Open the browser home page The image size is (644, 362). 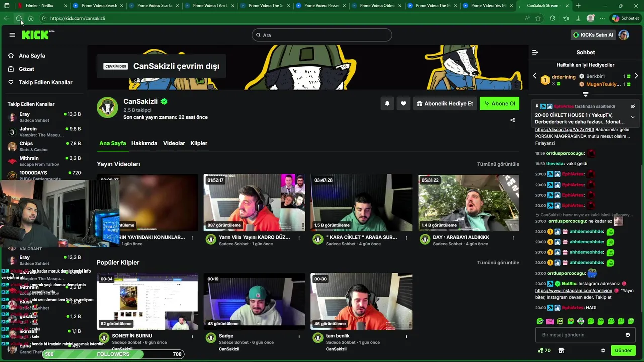31,18
